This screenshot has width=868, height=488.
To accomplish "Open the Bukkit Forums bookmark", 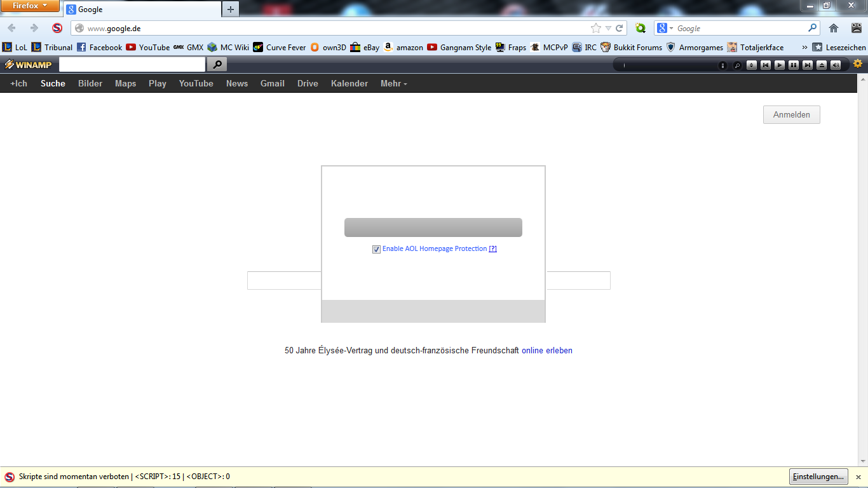I will click(632, 47).
